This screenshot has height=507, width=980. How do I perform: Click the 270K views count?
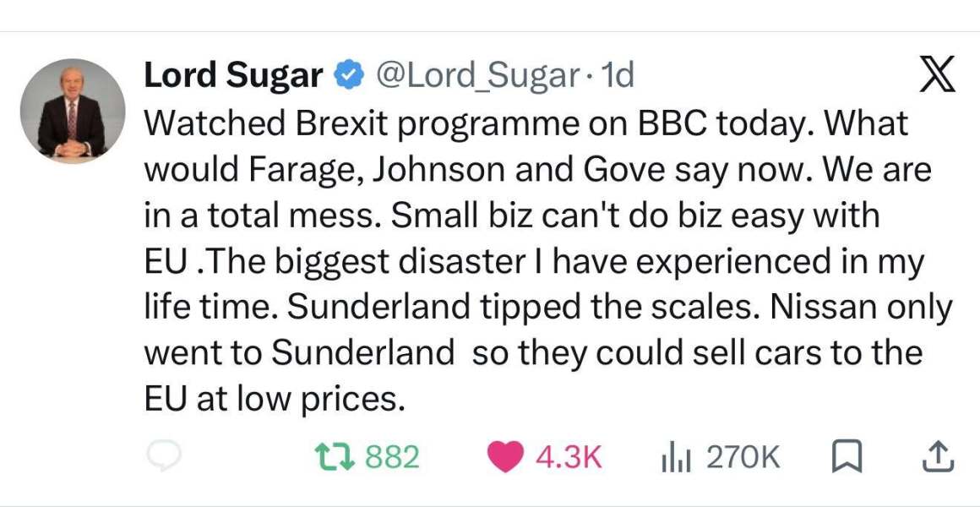tap(743, 458)
